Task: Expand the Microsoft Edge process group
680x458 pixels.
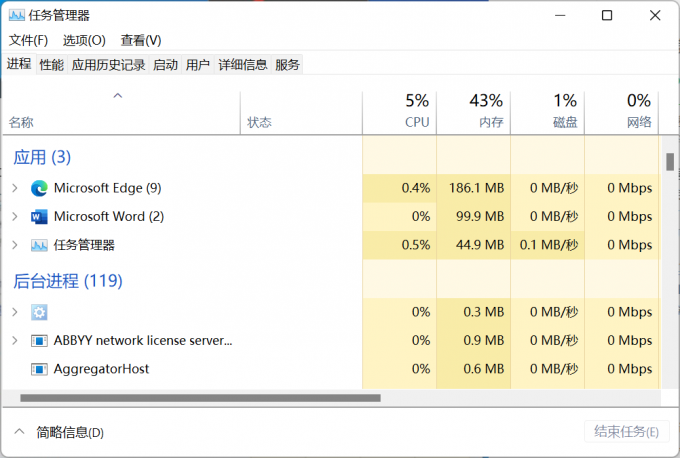Action: (14, 188)
